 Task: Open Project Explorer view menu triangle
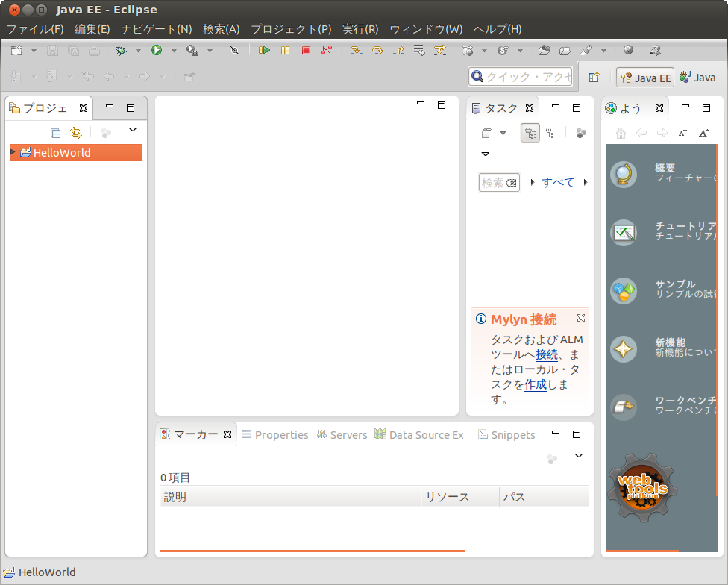(x=132, y=130)
